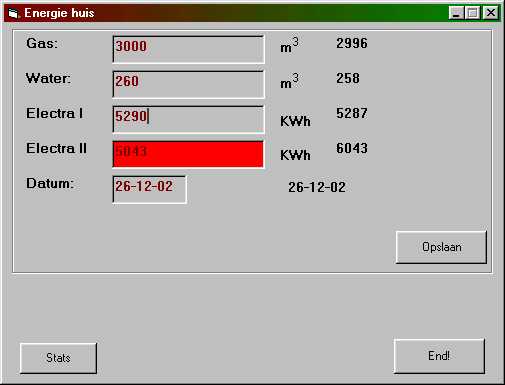Viewport: 505px width, 385px height.
Task: Click the previous water value 258
Action: coord(348,78)
